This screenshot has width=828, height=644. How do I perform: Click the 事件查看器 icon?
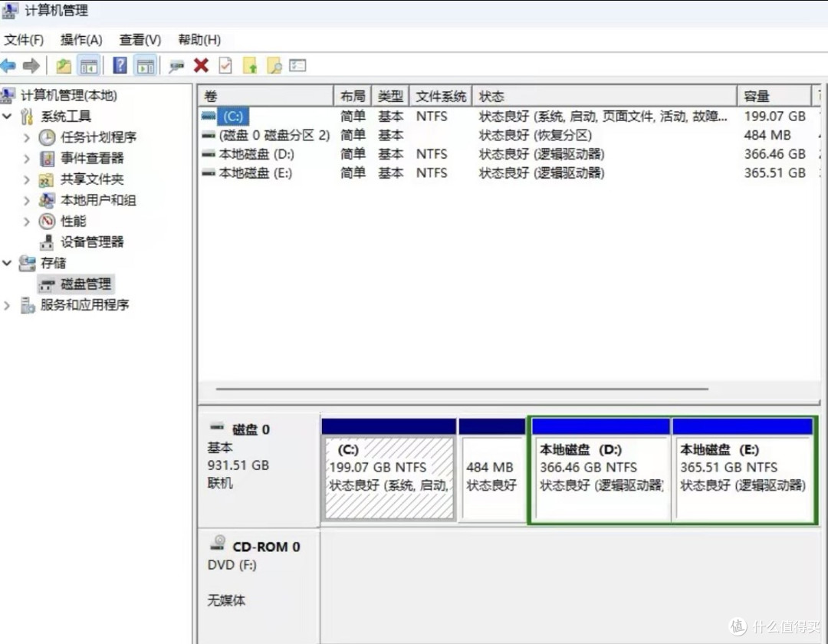(47, 159)
